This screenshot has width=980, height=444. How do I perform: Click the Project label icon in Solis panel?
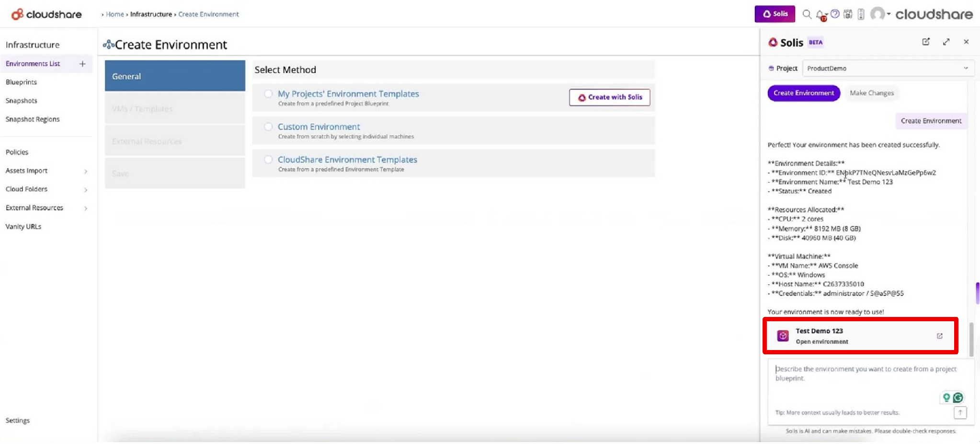771,68
